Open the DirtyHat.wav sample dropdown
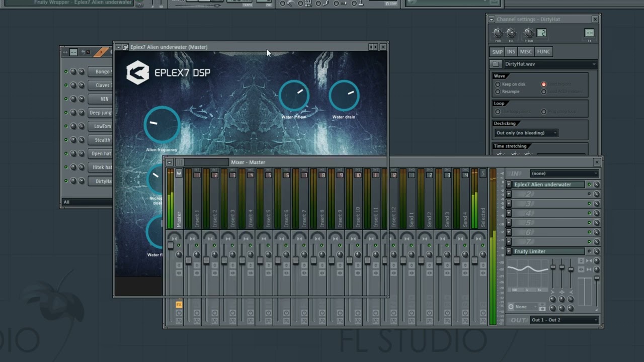 pyautogui.click(x=550, y=64)
